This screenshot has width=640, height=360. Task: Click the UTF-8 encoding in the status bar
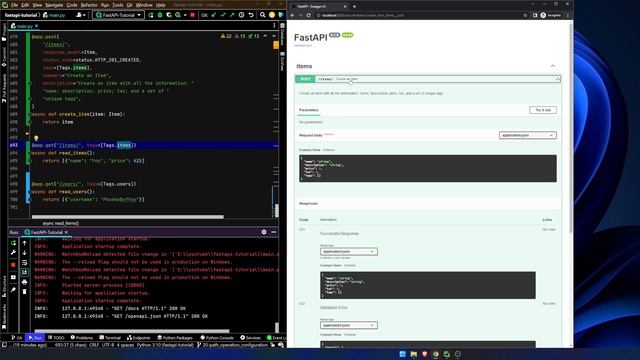pos(108,345)
